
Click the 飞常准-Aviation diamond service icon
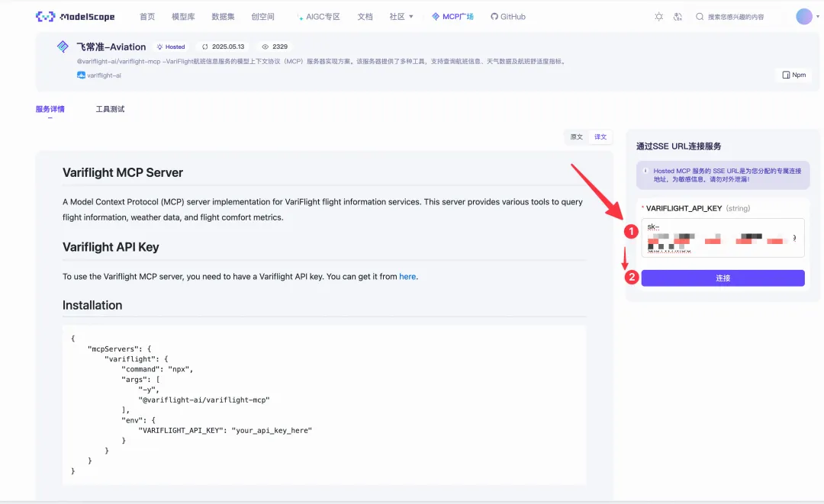click(63, 47)
